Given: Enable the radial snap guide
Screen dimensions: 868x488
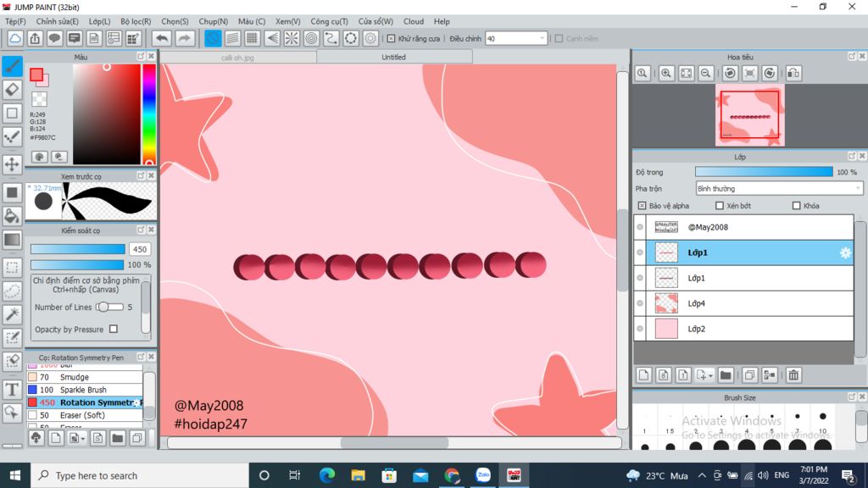Looking at the screenshot, I should 292,38.
